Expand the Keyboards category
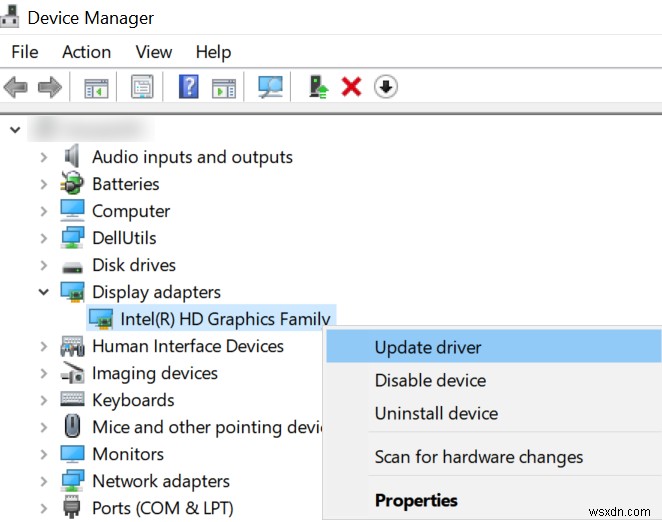 43,400
